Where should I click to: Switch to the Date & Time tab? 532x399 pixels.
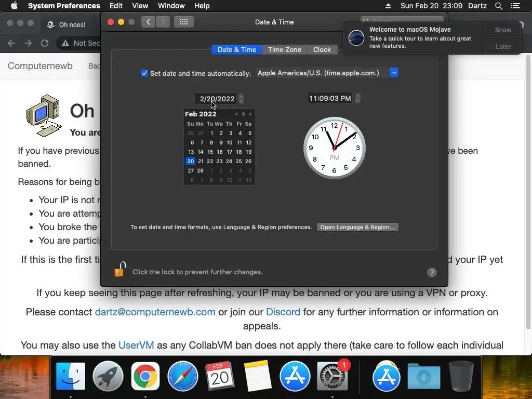pos(237,49)
